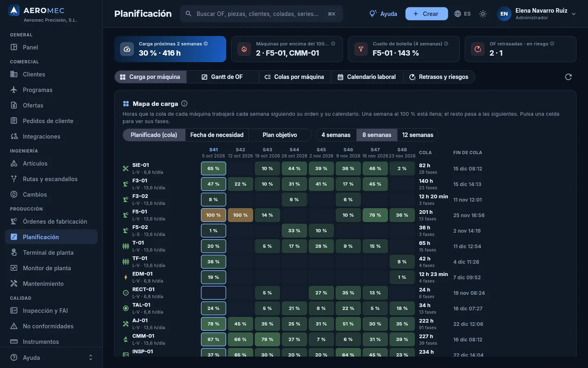Open Órdenes de fabricación
The width and height of the screenshot is (588, 368).
[x=51, y=222]
